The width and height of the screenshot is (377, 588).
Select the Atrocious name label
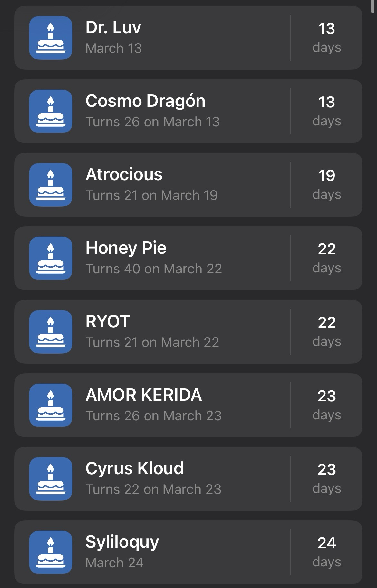pyautogui.click(x=124, y=174)
